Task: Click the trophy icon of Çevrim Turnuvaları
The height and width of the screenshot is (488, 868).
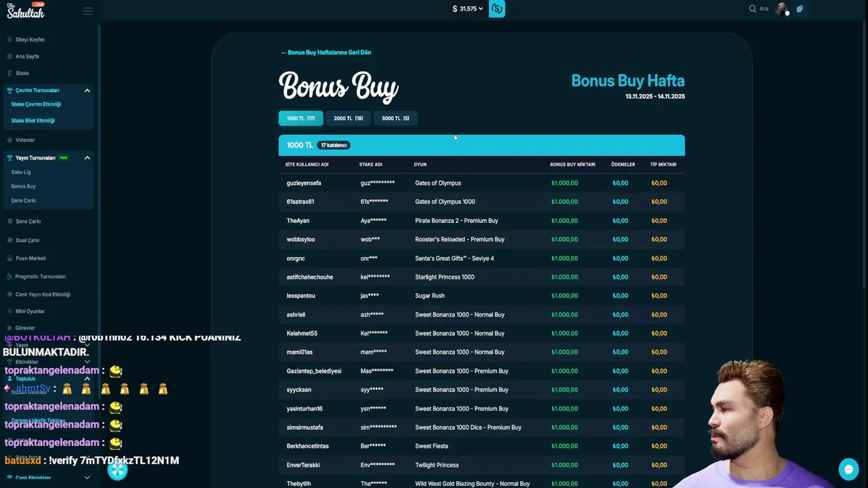Action: 10,90
